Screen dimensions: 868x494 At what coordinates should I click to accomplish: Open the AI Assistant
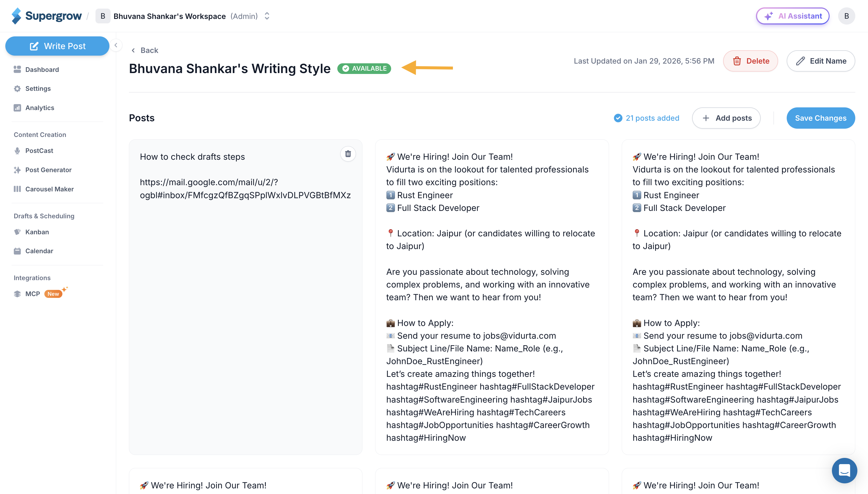(x=792, y=16)
